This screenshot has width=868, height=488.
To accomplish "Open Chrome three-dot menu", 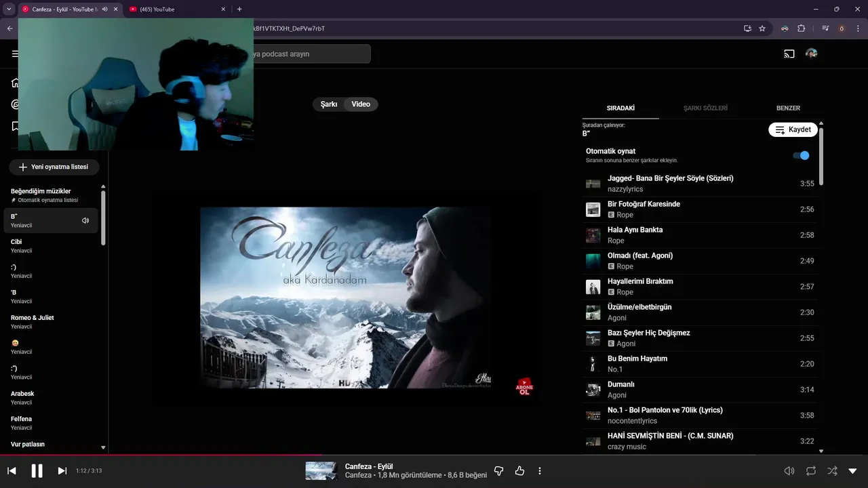I will 857,28.
